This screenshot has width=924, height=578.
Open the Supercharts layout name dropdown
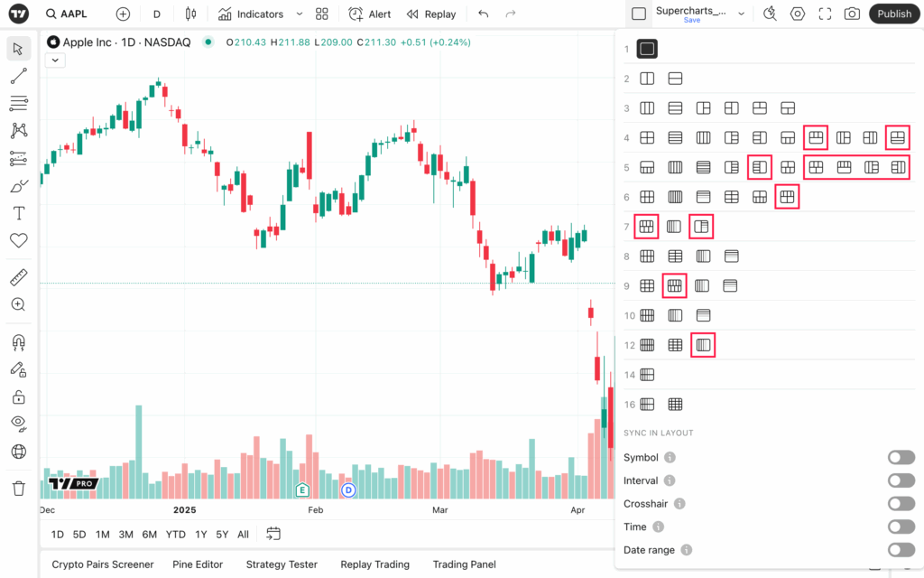(x=742, y=14)
